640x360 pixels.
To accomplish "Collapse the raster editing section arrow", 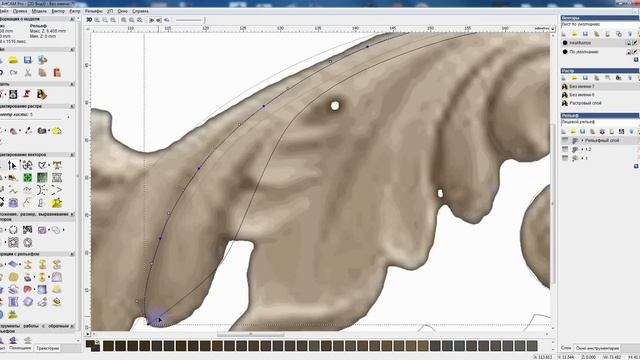I will pos(72,106).
